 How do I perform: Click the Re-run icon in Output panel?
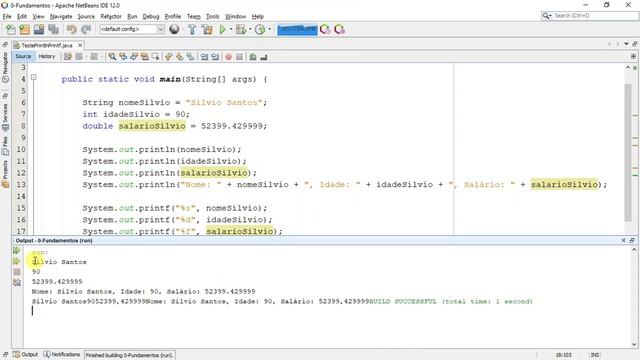[17, 250]
